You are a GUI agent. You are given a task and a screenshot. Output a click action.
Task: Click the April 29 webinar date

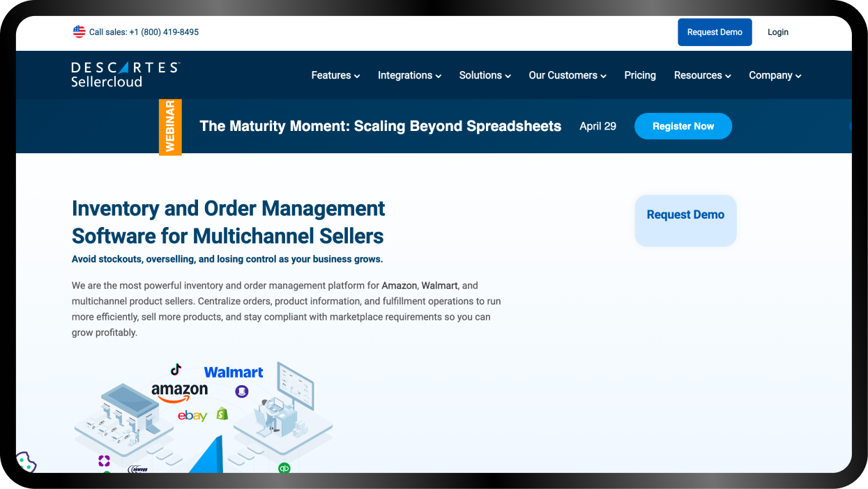point(598,126)
